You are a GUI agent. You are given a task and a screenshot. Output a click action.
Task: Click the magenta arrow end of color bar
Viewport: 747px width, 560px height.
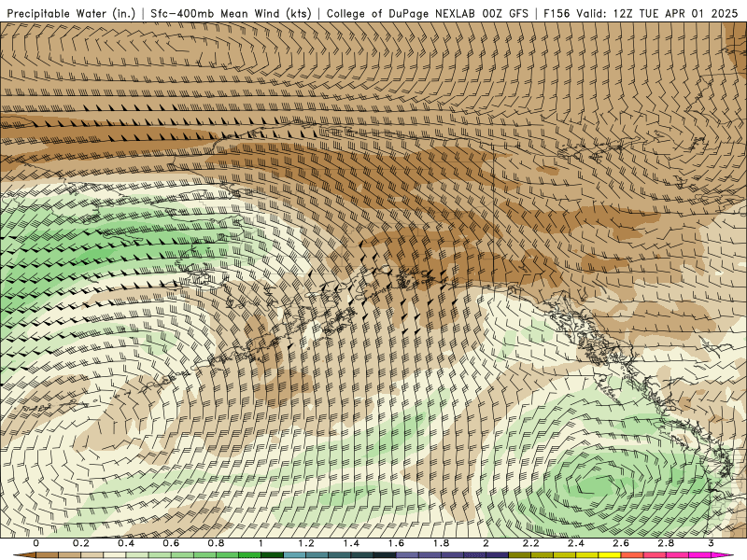click(723, 555)
